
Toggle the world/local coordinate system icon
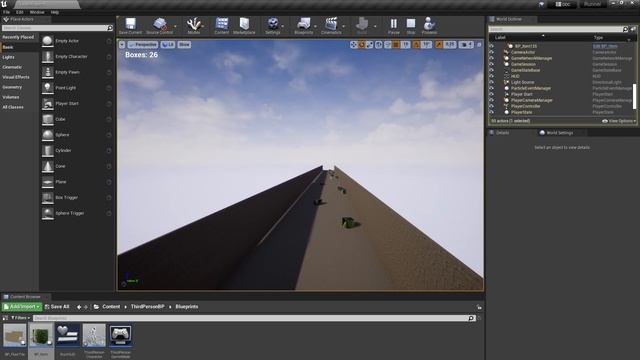coord(378,44)
